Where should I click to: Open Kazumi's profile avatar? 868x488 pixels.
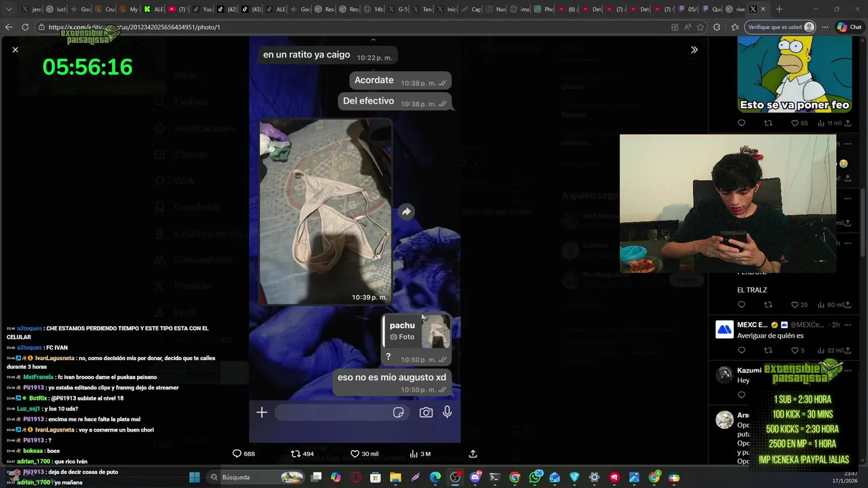tap(725, 373)
